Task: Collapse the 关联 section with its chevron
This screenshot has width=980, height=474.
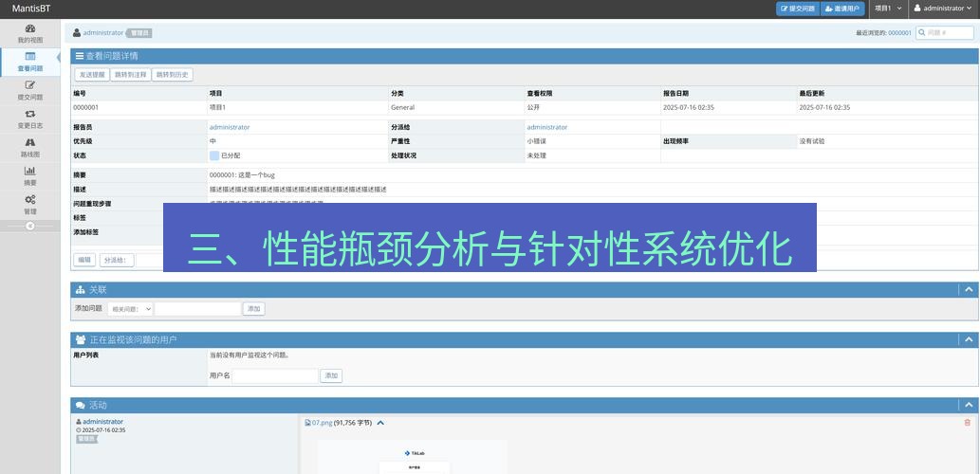Action: pos(969,290)
